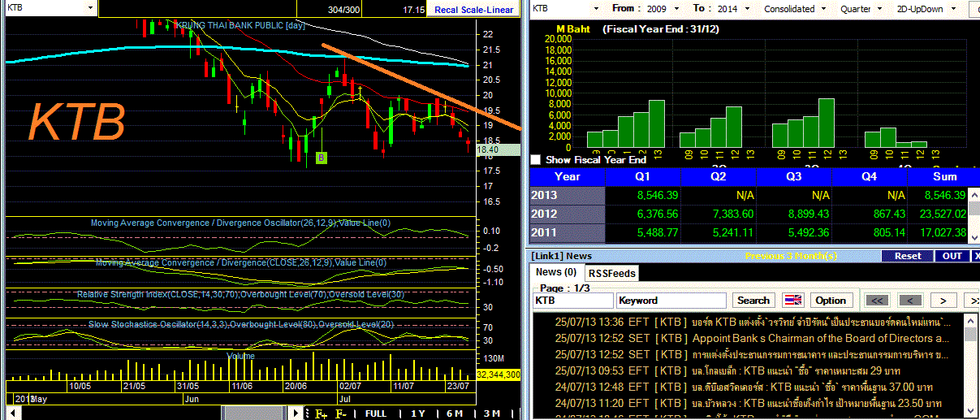Expand the Quarter period dropdown
Image resolution: width=980 pixels, height=420 pixels.
click(x=879, y=8)
